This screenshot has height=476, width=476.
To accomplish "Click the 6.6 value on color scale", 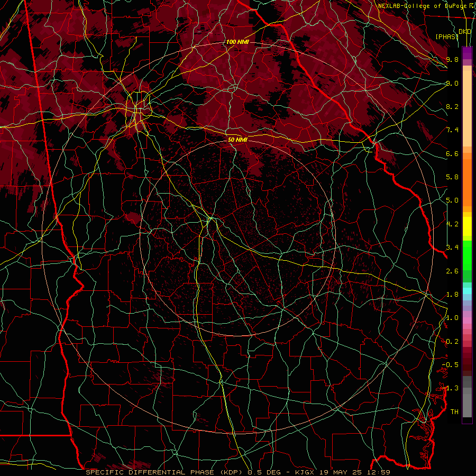I will tap(452, 153).
